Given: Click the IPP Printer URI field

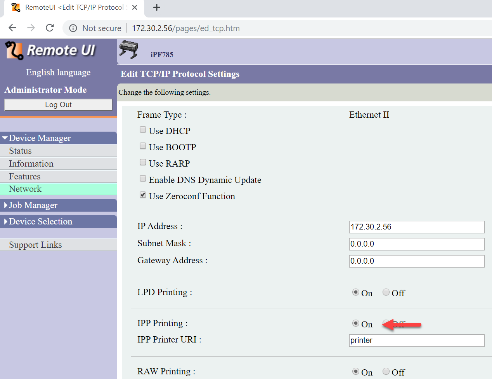Looking at the screenshot, I should click(417, 340).
